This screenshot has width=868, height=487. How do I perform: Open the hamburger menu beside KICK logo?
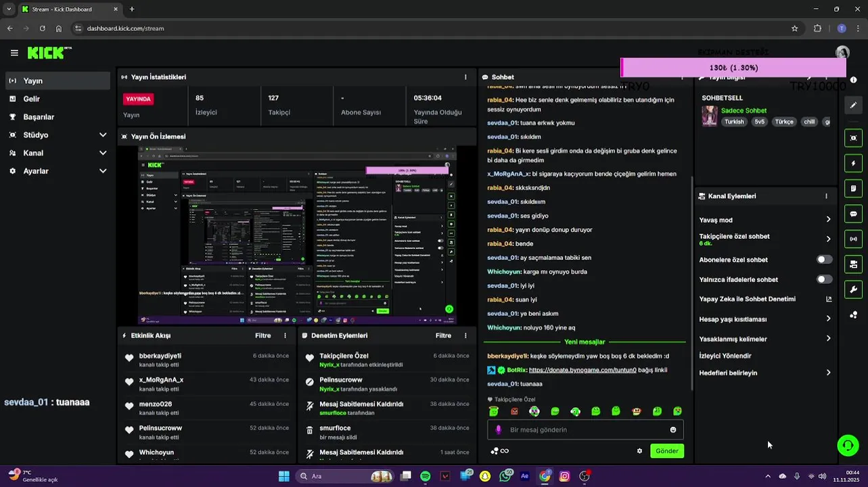click(14, 53)
